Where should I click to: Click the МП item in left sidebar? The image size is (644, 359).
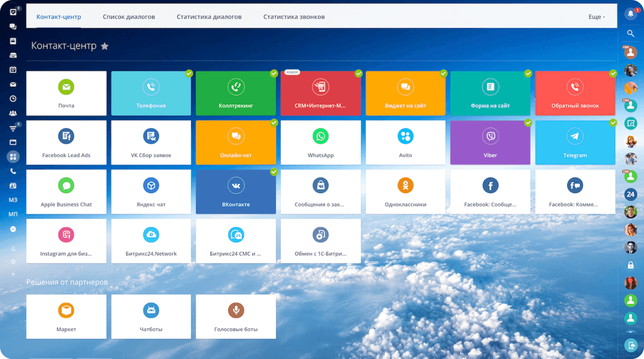click(13, 214)
